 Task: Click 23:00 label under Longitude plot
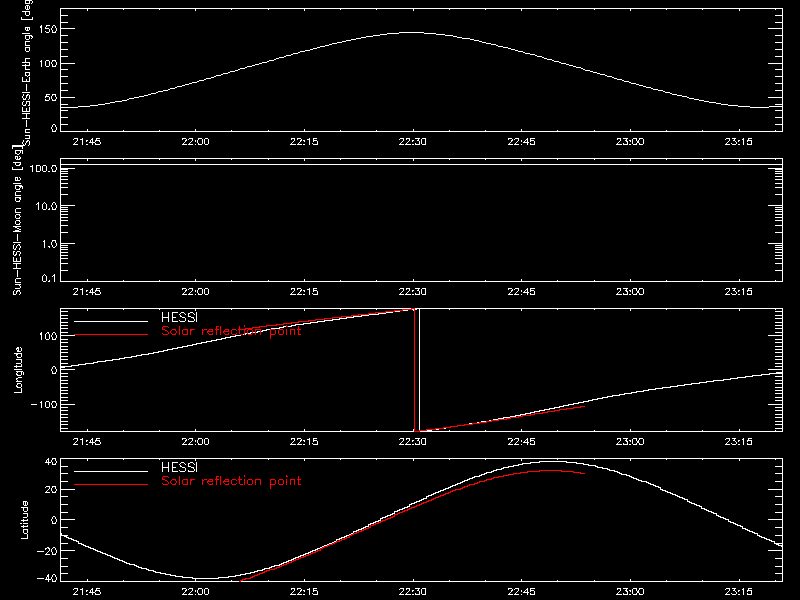(630, 441)
